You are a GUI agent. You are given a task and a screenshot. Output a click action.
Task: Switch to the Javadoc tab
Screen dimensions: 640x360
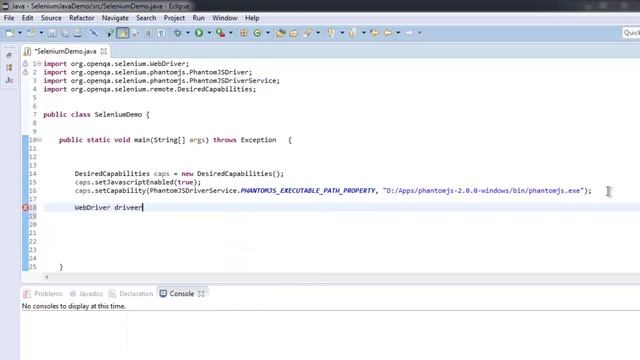pyautogui.click(x=87, y=293)
